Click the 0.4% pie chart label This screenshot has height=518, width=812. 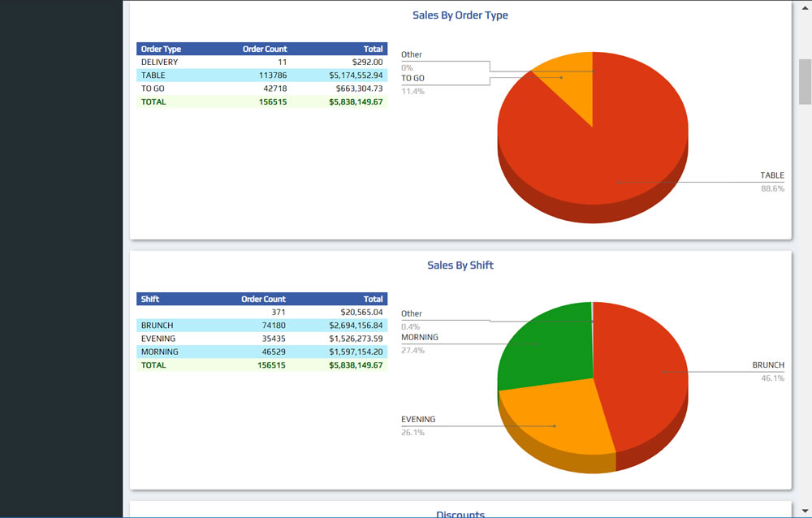point(411,327)
